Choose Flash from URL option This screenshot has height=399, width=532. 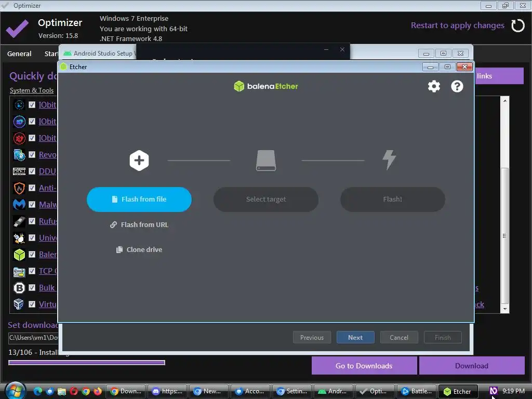pos(139,224)
